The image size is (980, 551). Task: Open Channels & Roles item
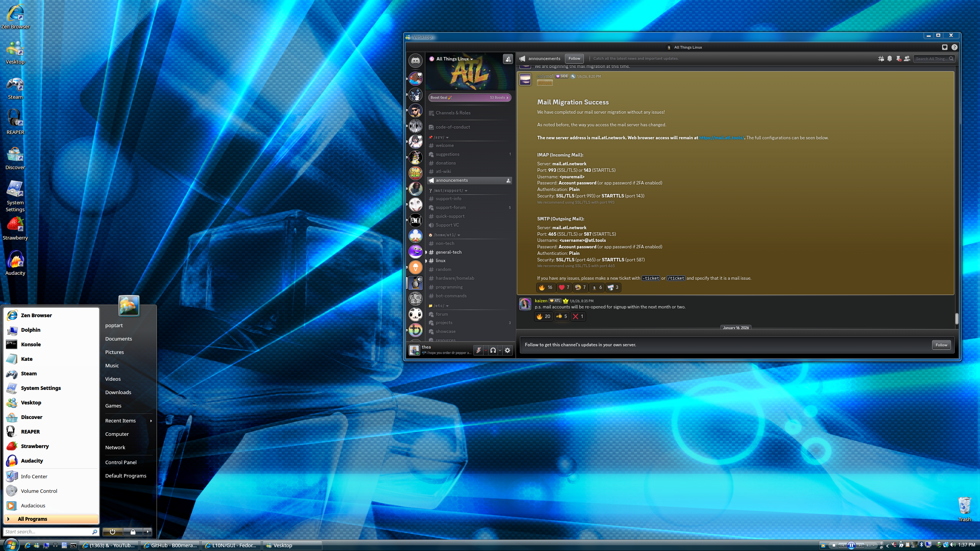[469, 113]
